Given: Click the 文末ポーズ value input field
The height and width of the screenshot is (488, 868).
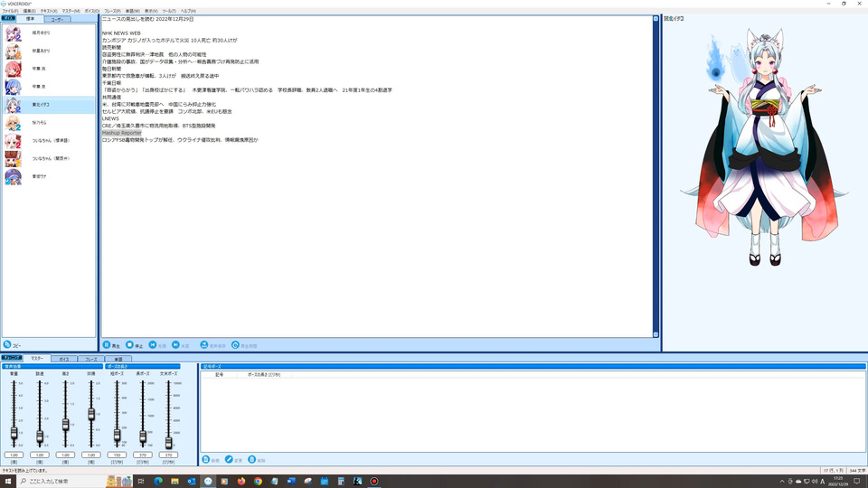Looking at the screenshot, I should coord(168,455).
